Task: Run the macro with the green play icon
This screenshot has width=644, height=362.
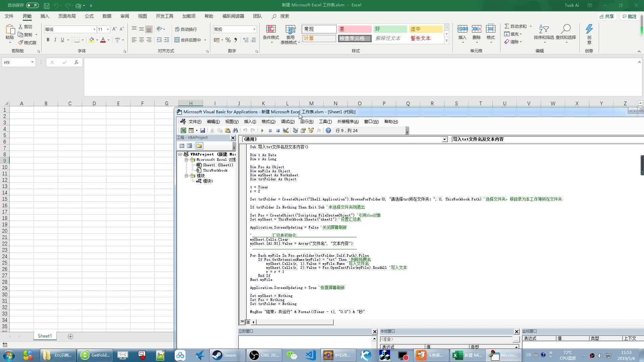Action: 262,130
